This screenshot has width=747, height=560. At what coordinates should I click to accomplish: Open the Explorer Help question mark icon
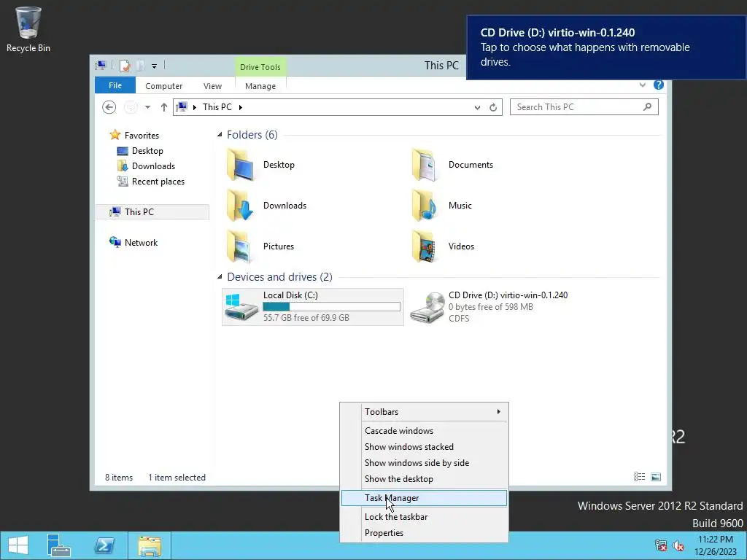pyautogui.click(x=659, y=85)
